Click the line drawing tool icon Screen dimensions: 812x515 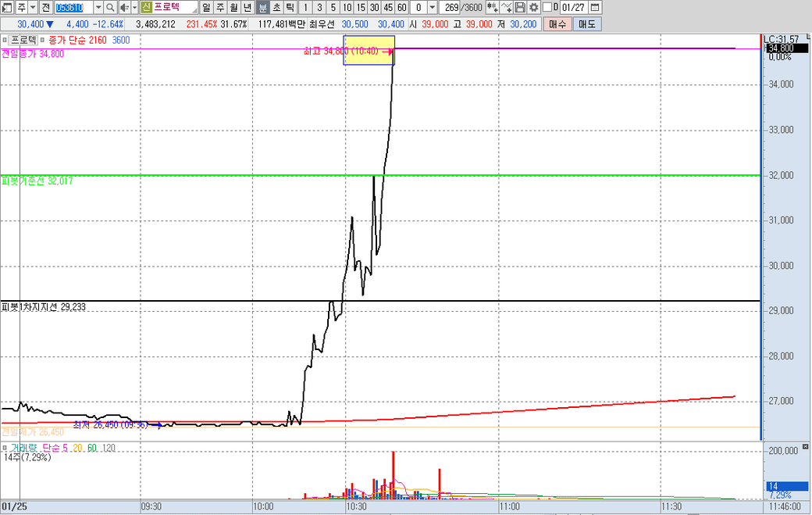click(x=507, y=7)
